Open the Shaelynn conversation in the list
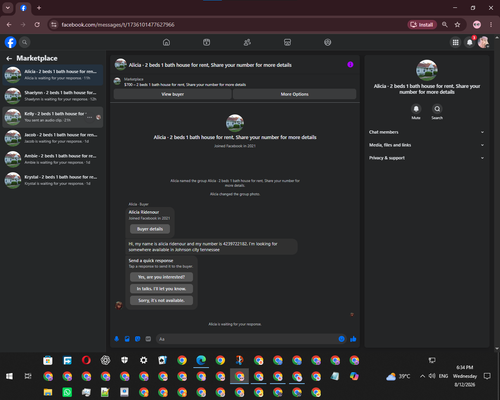500x400 pixels. pyautogui.click(x=53, y=96)
